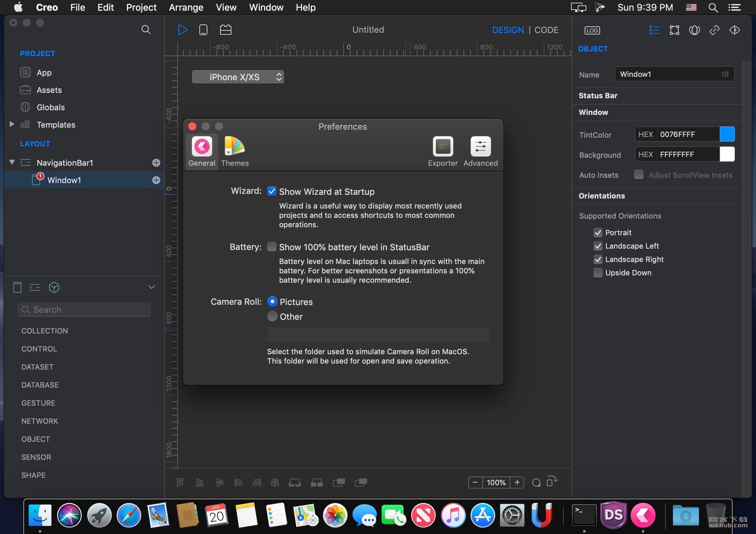Open the search icon in project panel
Screen dimensions: 756x534
click(x=146, y=29)
